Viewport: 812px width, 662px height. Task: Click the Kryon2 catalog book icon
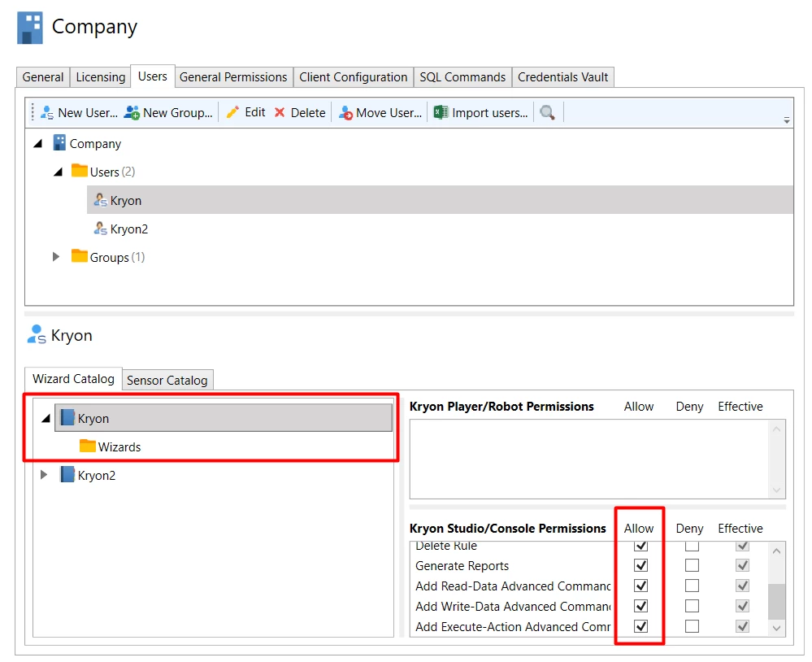(67, 474)
